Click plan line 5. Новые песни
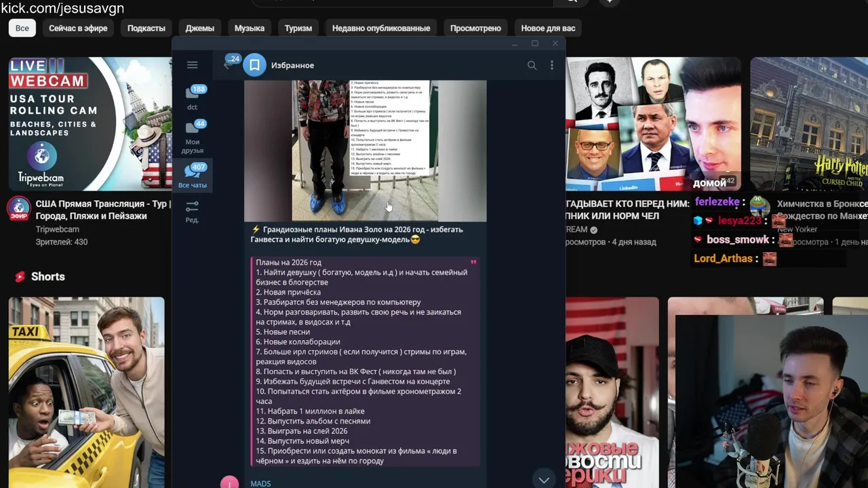Screen dimensions: 868x488 (x=283, y=332)
